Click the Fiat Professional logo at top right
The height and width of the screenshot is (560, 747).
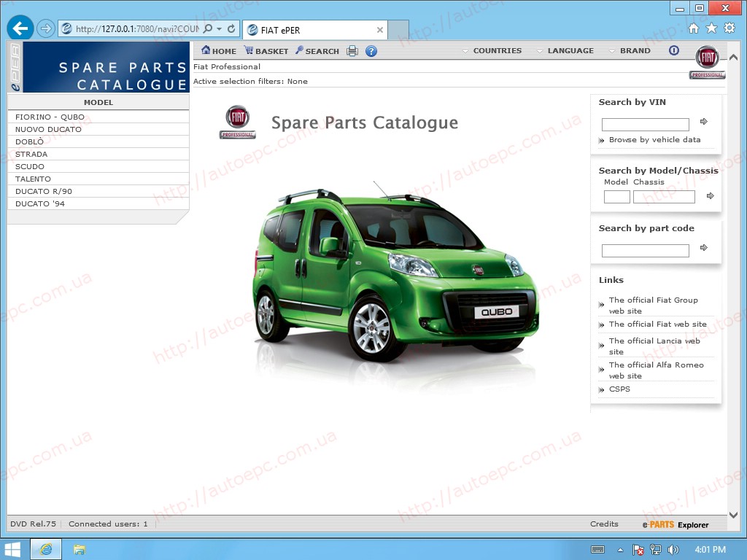click(708, 62)
